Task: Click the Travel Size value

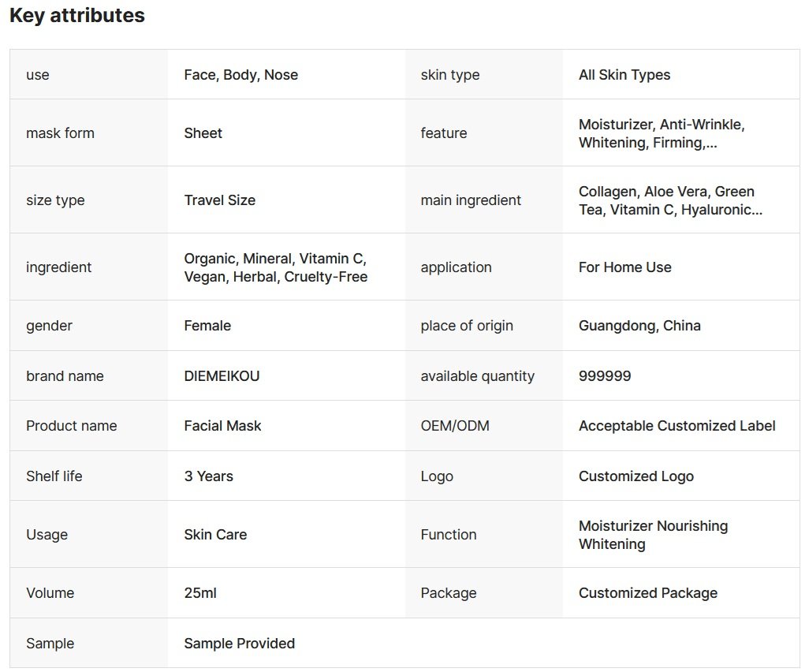Action: [219, 200]
